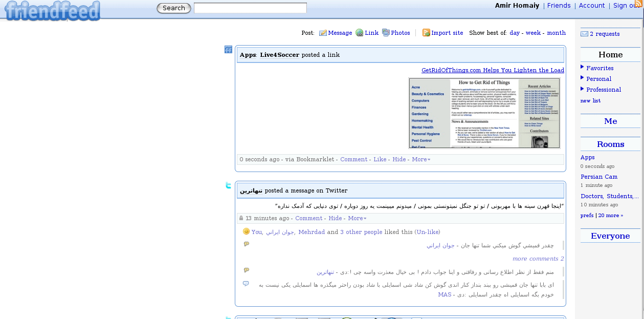Open the Everyone section

pyautogui.click(x=610, y=236)
